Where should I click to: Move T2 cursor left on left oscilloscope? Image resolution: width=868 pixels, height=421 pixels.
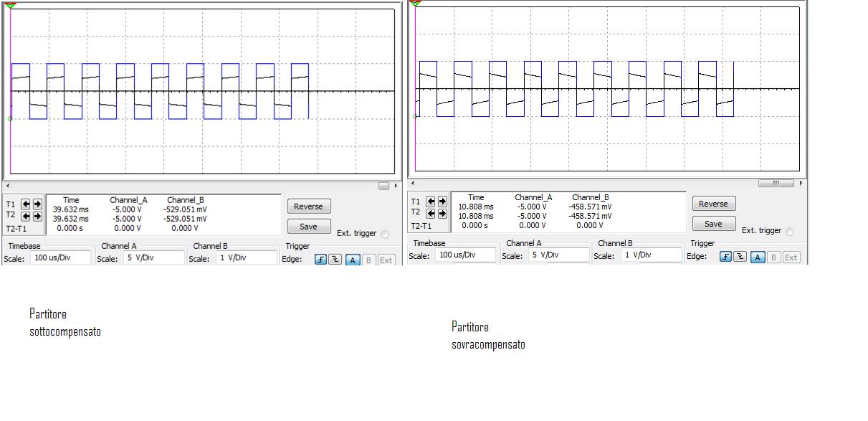click(27, 216)
